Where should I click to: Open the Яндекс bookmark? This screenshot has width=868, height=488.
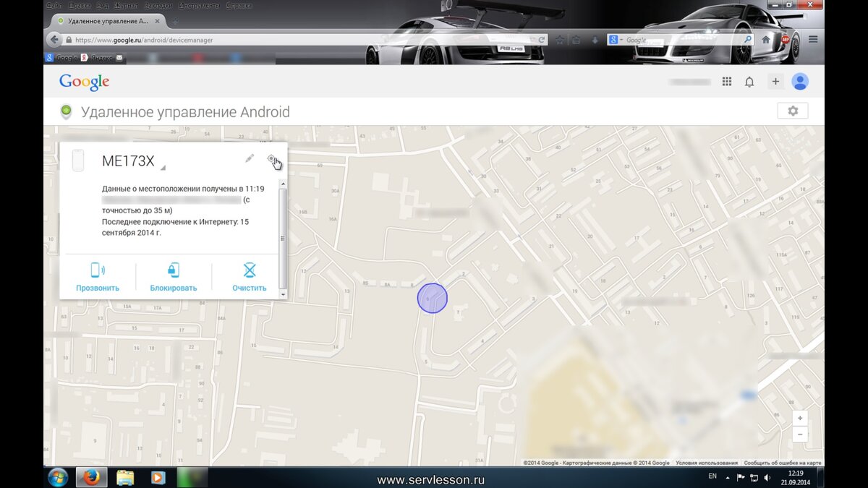95,58
